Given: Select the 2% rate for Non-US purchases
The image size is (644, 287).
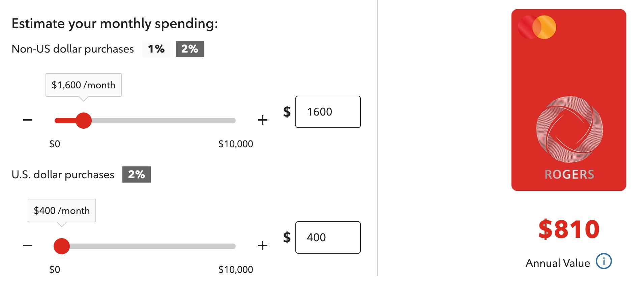Looking at the screenshot, I should pyautogui.click(x=190, y=49).
